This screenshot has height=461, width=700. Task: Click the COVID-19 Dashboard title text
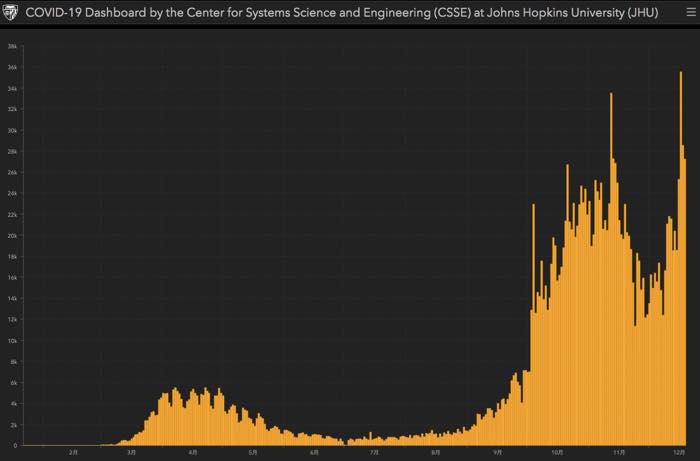point(342,12)
